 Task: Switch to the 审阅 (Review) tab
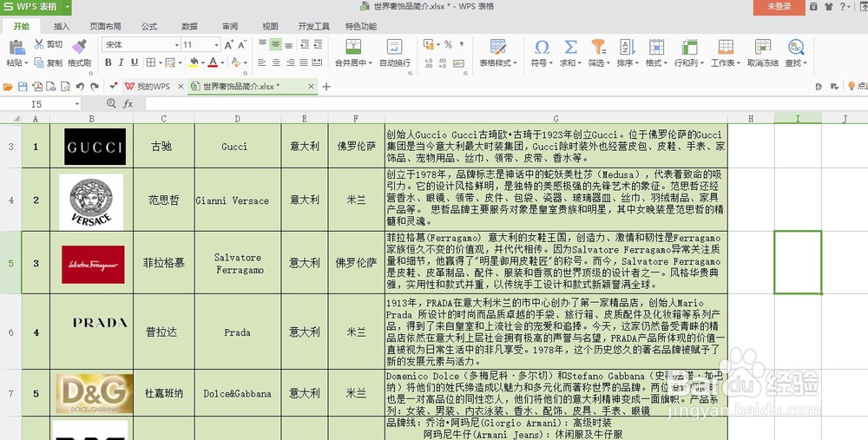pyautogui.click(x=230, y=26)
